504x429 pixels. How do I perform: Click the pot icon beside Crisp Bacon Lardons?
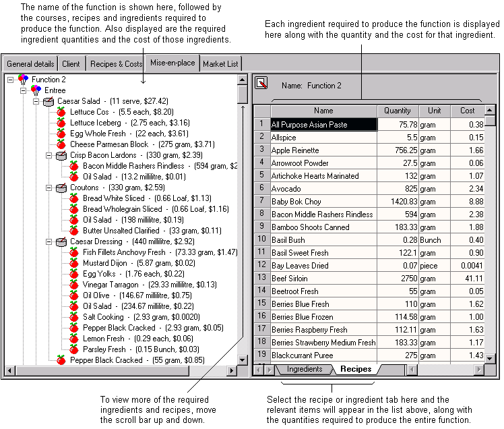pyautogui.click(x=61, y=155)
